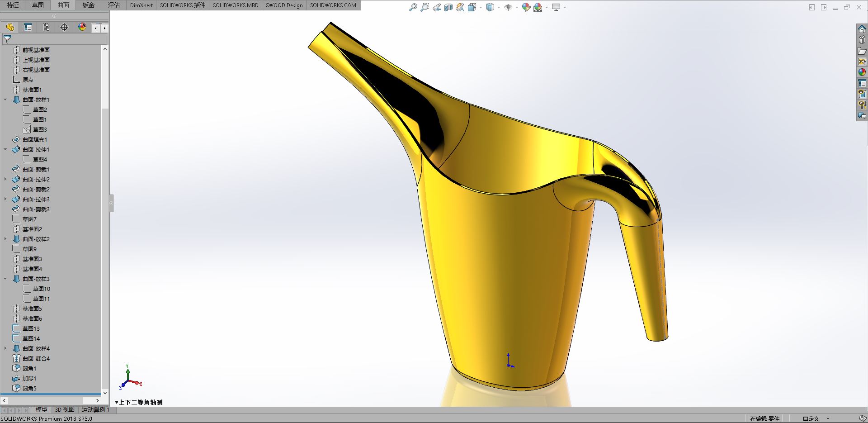
Task: Click the manager tabs right arrow
Action: coord(104,28)
